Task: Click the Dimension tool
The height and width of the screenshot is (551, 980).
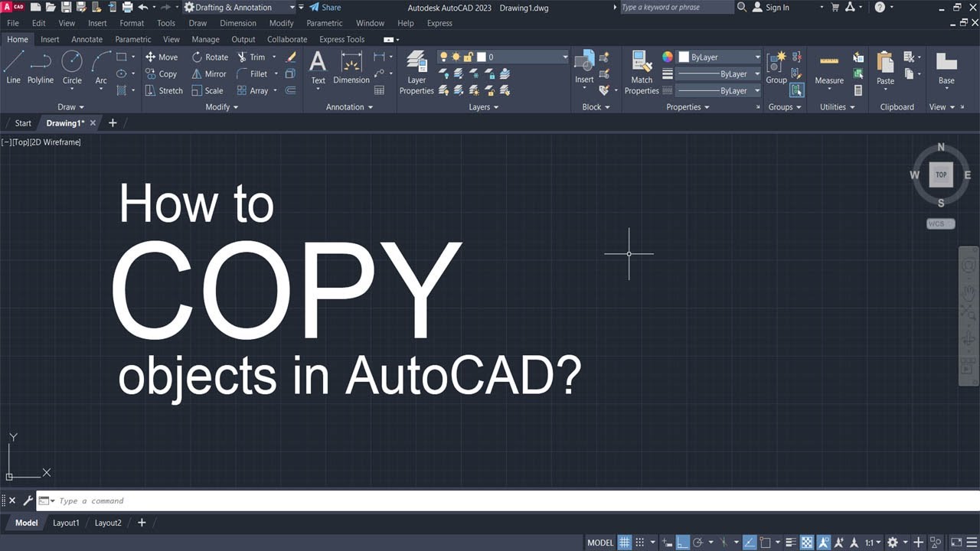Action: point(351,67)
